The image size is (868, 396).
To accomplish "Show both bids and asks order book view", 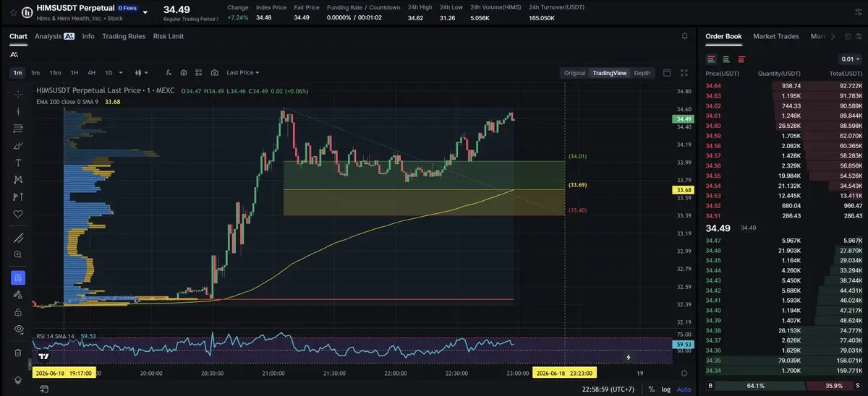I will point(712,59).
